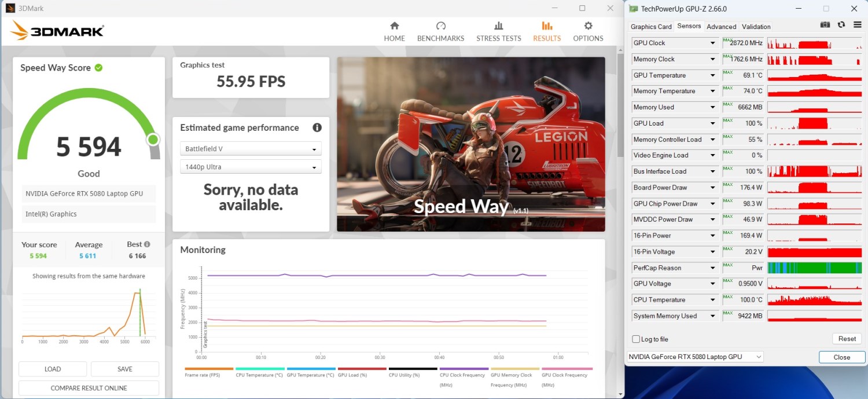
Task: Click the Speed Way score gauge indicator
Action: pos(153,139)
